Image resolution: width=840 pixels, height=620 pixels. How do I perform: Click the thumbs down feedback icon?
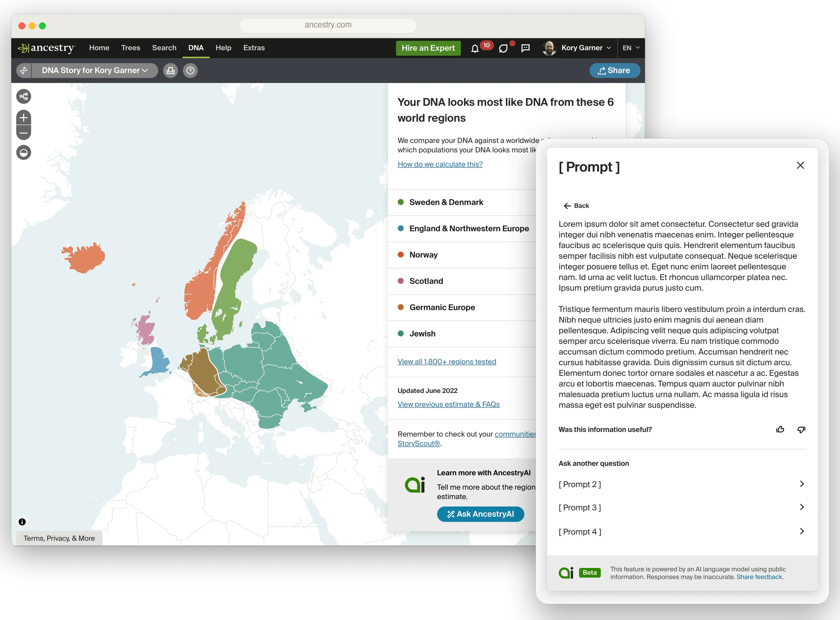pyautogui.click(x=801, y=429)
